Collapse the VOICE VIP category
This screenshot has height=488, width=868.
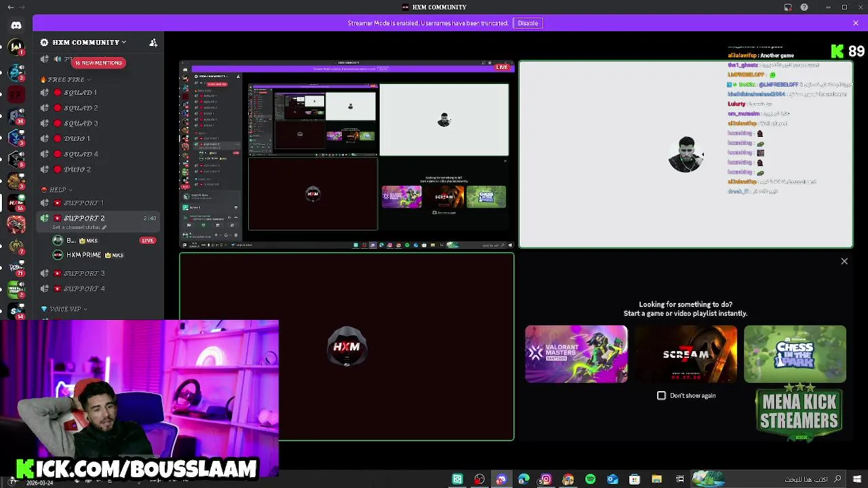(65, 309)
